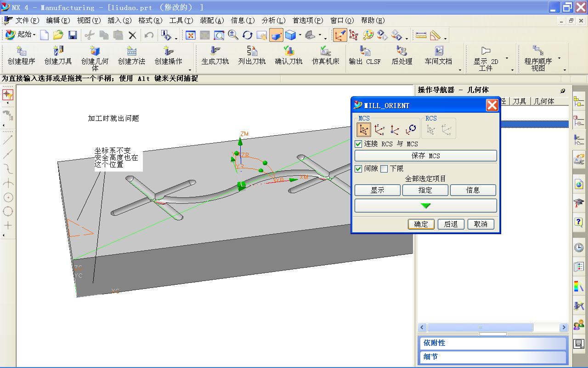Click the 指定 button in dialog

coord(425,190)
